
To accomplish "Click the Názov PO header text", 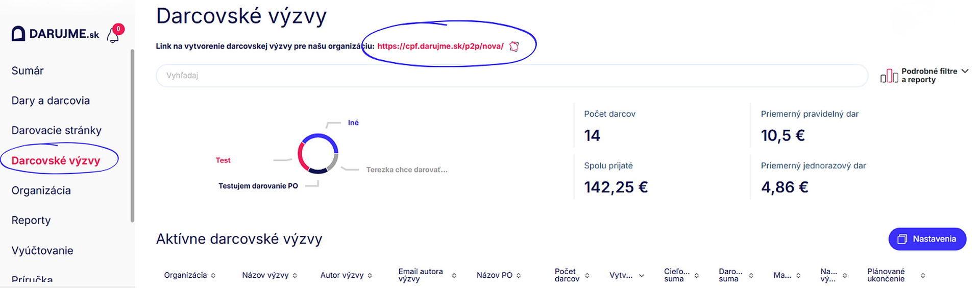I will point(495,275).
